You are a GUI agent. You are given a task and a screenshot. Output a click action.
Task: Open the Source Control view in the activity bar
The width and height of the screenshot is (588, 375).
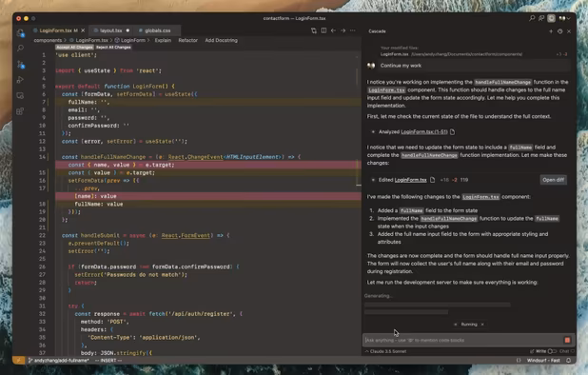(x=20, y=64)
